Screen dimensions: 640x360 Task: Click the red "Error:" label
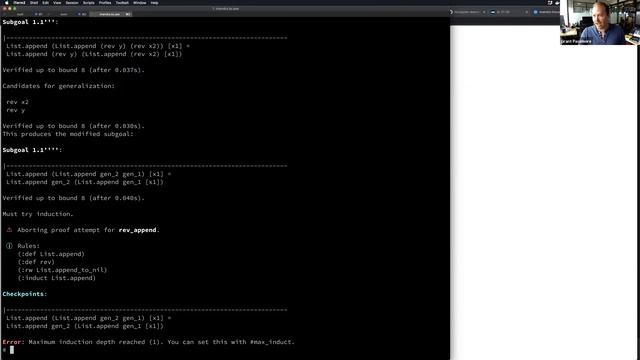coord(13,342)
